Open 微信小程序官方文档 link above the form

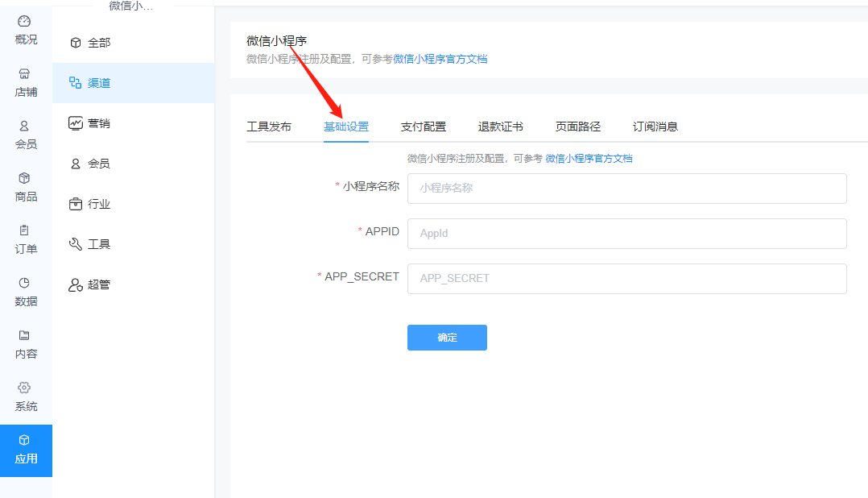[589, 159]
